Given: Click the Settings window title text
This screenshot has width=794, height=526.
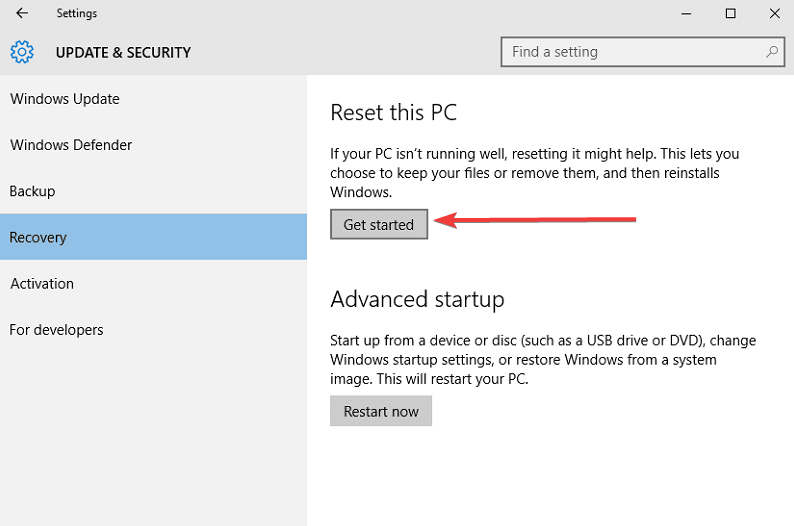Looking at the screenshot, I should [76, 14].
